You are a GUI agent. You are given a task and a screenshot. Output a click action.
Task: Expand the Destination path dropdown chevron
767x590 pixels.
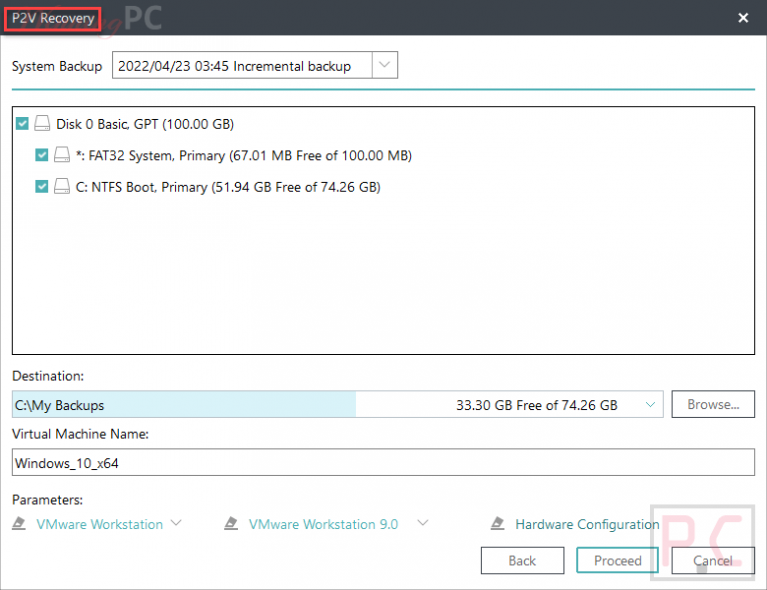click(650, 405)
